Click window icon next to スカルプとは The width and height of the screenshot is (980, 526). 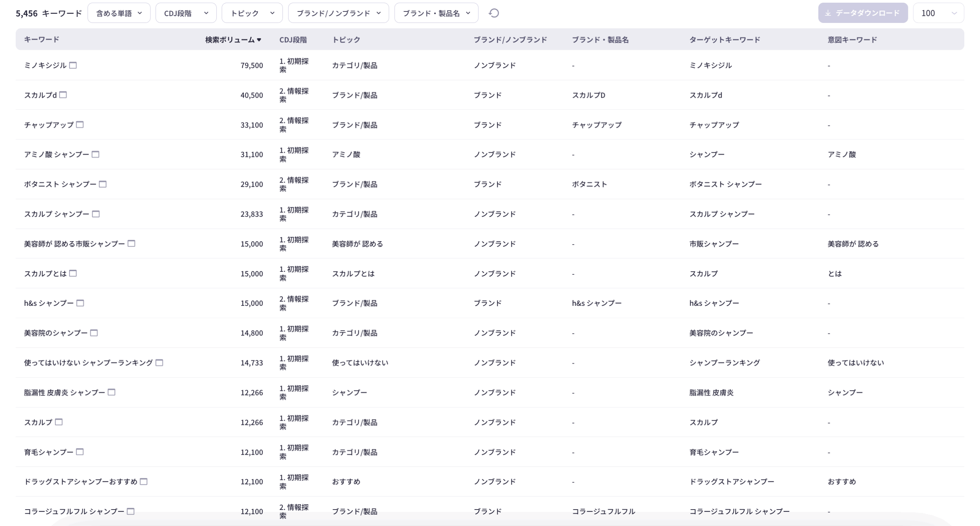point(73,273)
